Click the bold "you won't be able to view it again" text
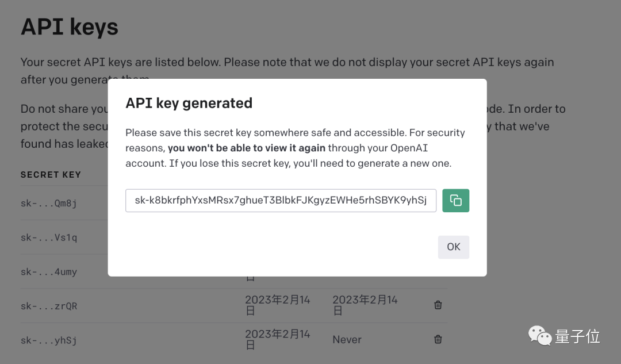Viewport: 621px width, 364px height. pyautogui.click(x=247, y=148)
